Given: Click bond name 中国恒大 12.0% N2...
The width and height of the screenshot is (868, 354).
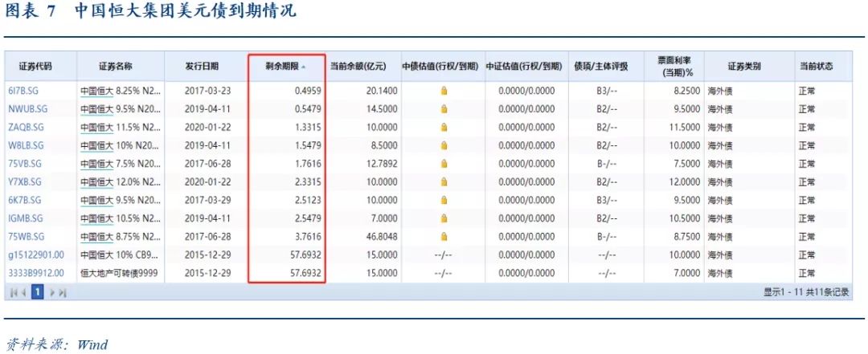Looking at the screenshot, I should point(121,182).
